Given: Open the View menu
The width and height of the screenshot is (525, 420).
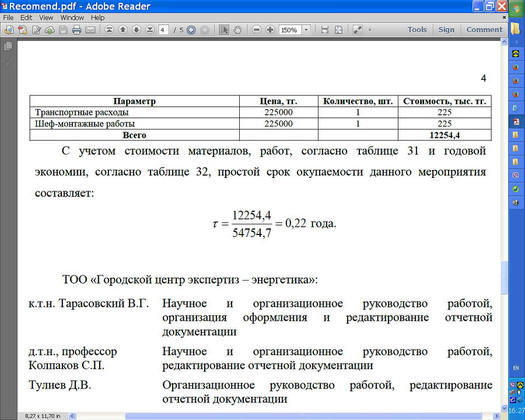Looking at the screenshot, I should point(46,17).
